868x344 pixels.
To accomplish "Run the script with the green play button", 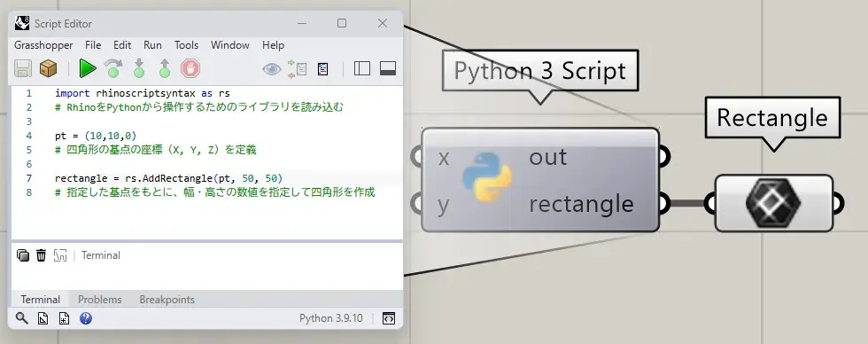I will [88, 68].
